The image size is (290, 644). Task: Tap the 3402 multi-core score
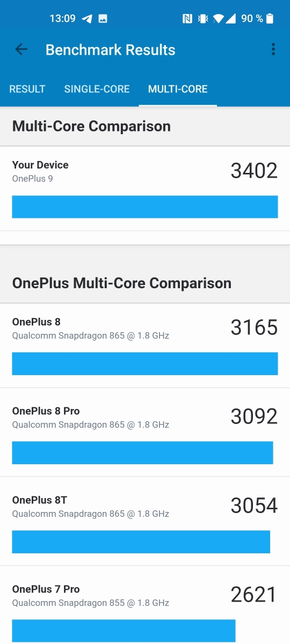tap(254, 171)
